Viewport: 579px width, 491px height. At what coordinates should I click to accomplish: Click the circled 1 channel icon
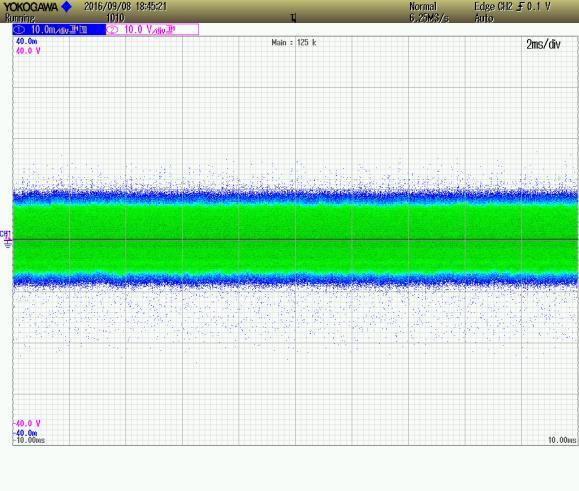click(x=19, y=30)
